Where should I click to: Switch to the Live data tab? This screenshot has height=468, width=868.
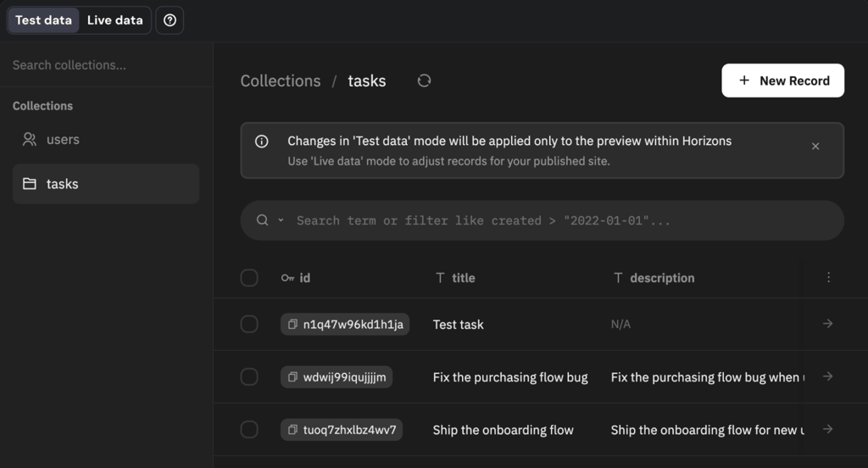115,20
